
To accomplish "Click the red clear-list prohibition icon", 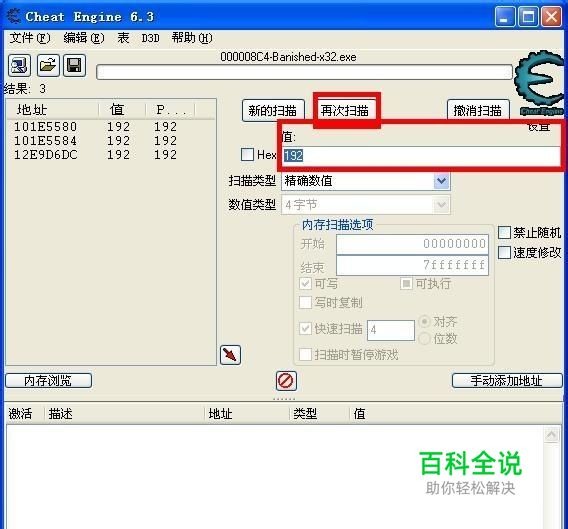I will (286, 381).
